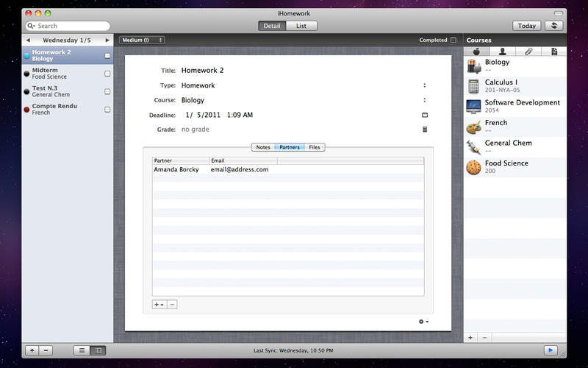588x368 pixels.
Task: Check off Compte Rendu in sidebar
Action: (107, 110)
